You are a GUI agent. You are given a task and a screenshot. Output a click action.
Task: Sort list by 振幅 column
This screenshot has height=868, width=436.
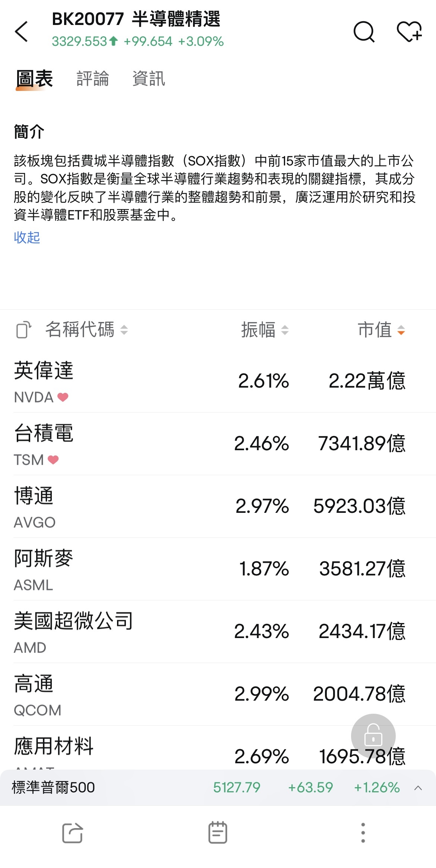coord(265,330)
